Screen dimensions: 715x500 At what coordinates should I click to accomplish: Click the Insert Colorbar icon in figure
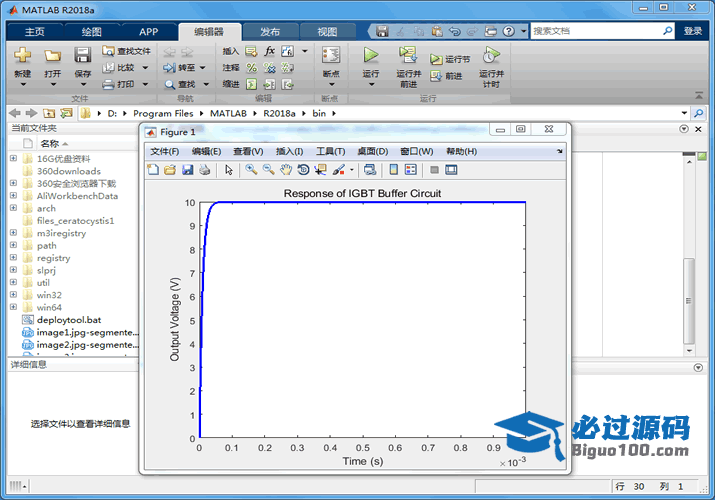(394, 170)
